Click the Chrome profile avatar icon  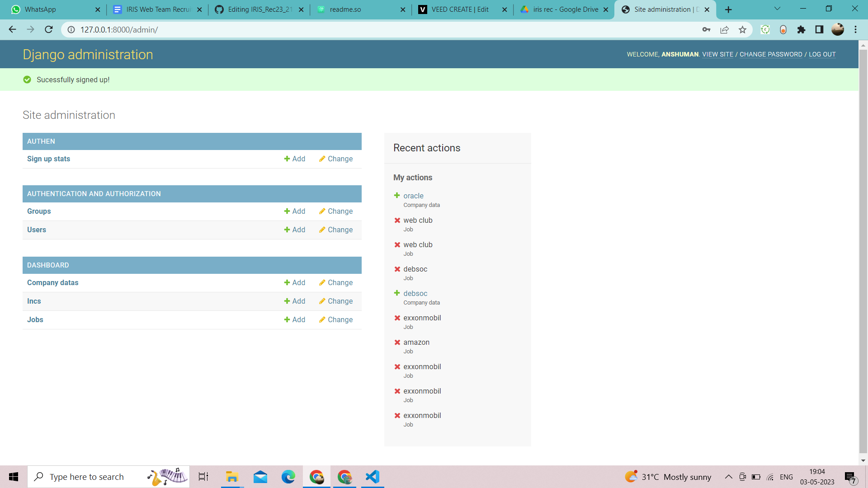point(838,29)
